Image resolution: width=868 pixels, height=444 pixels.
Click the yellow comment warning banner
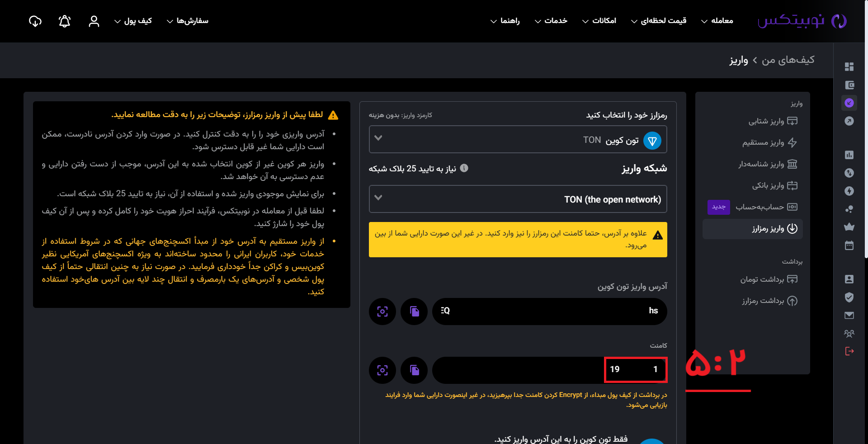point(518,240)
